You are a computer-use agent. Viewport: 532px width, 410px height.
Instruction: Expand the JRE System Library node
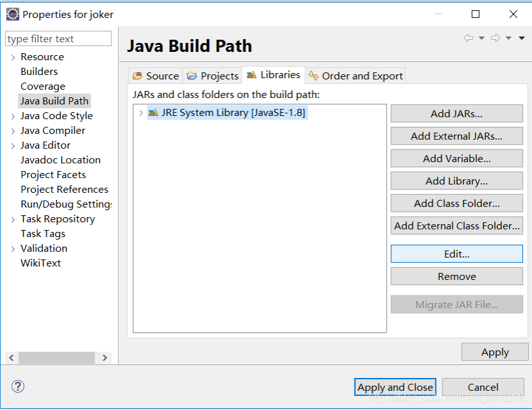click(x=141, y=113)
